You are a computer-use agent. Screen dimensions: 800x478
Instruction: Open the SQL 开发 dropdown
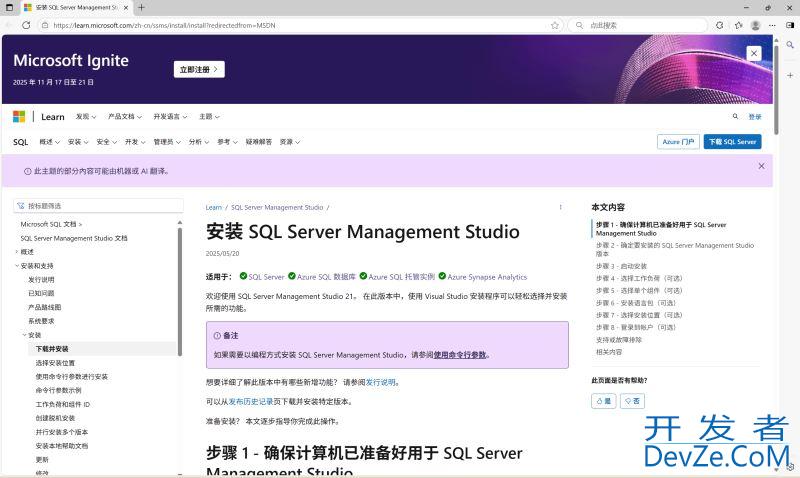tap(135, 142)
